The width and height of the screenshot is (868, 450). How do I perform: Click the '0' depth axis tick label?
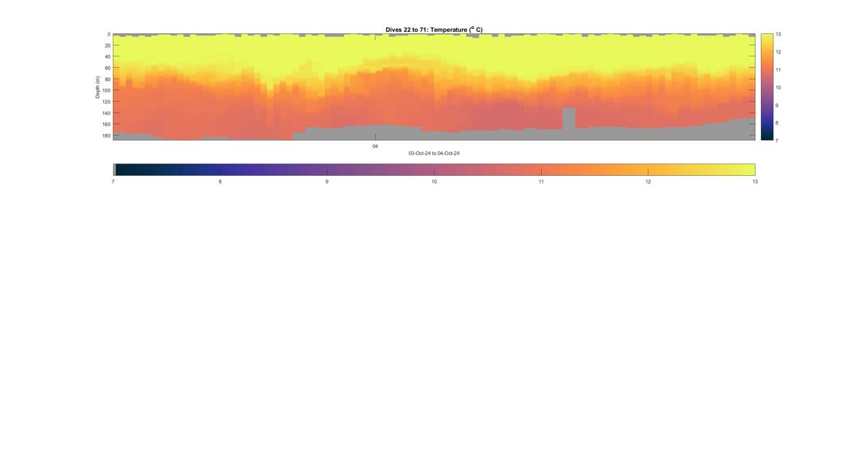pos(109,34)
